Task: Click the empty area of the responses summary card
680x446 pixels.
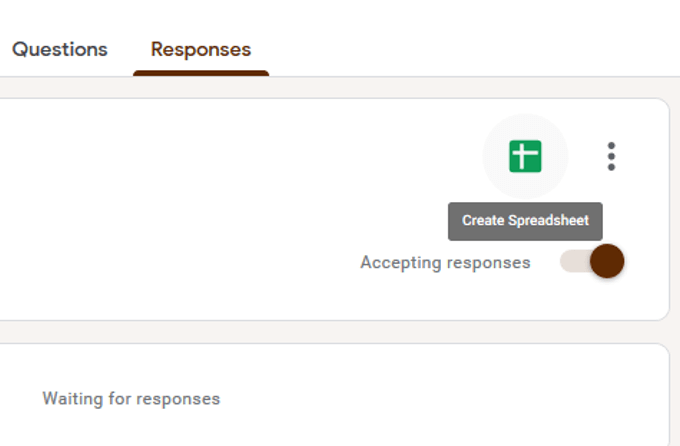Action: click(x=200, y=210)
